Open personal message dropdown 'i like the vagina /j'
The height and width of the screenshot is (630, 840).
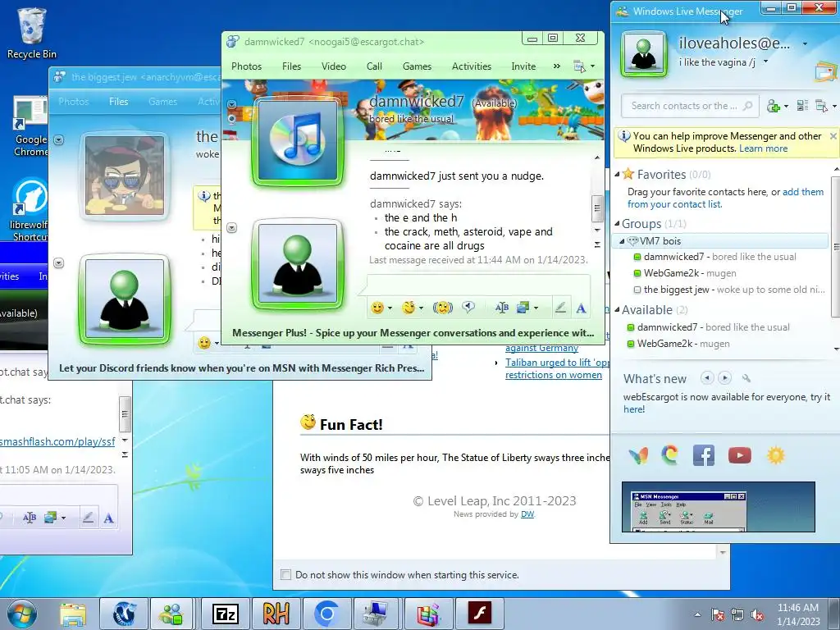pyautogui.click(x=765, y=62)
